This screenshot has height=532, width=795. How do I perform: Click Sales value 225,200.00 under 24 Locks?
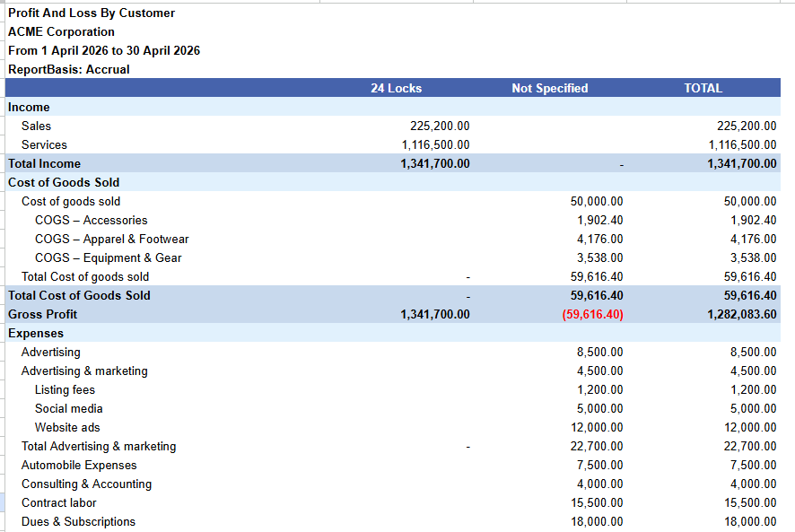coord(440,126)
